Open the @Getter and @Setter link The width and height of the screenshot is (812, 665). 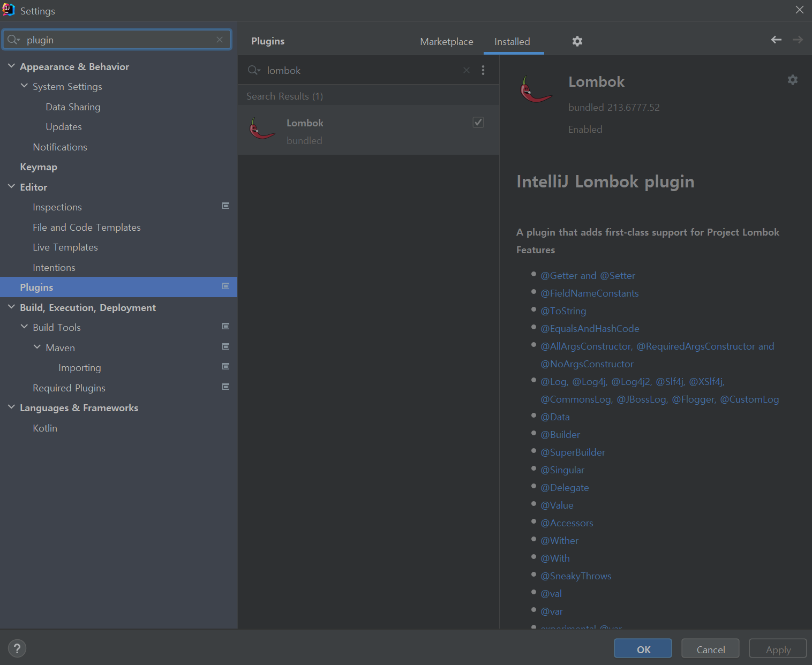click(588, 276)
